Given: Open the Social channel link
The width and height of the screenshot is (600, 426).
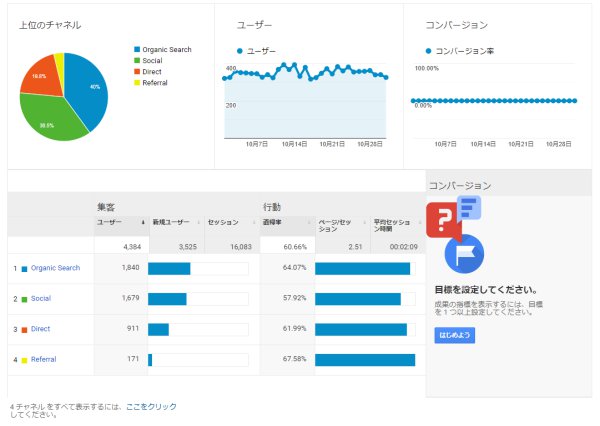Looking at the screenshot, I should pos(41,299).
